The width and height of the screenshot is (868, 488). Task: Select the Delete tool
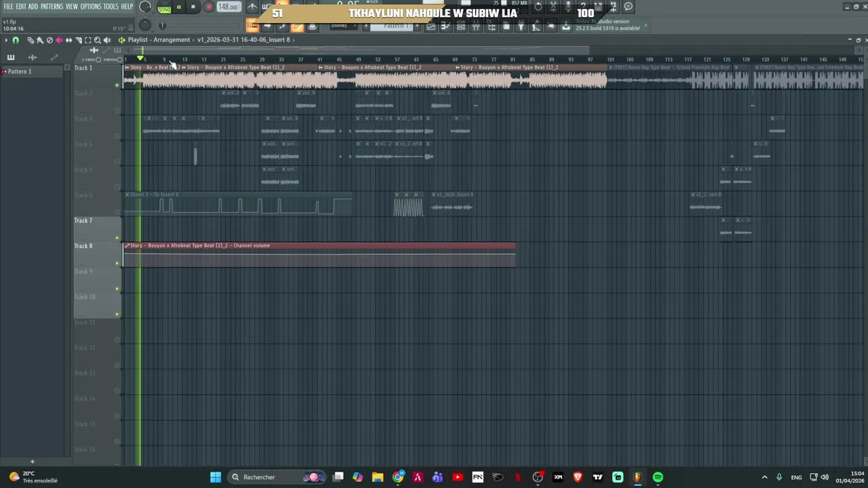50,40
